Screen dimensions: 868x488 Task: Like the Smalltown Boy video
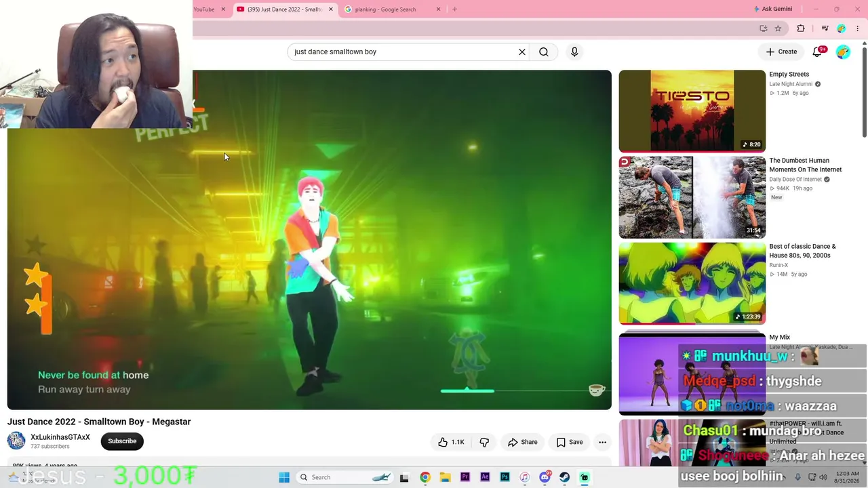451,442
